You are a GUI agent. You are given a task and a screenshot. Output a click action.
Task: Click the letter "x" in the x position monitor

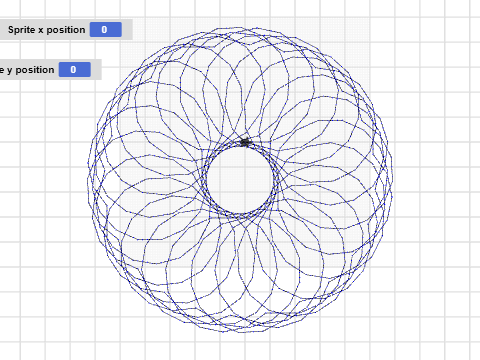click(41, 30)
